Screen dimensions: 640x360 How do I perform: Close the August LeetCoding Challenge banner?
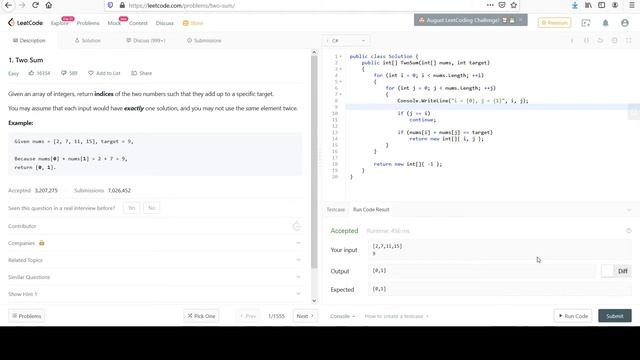pos(520,20)
